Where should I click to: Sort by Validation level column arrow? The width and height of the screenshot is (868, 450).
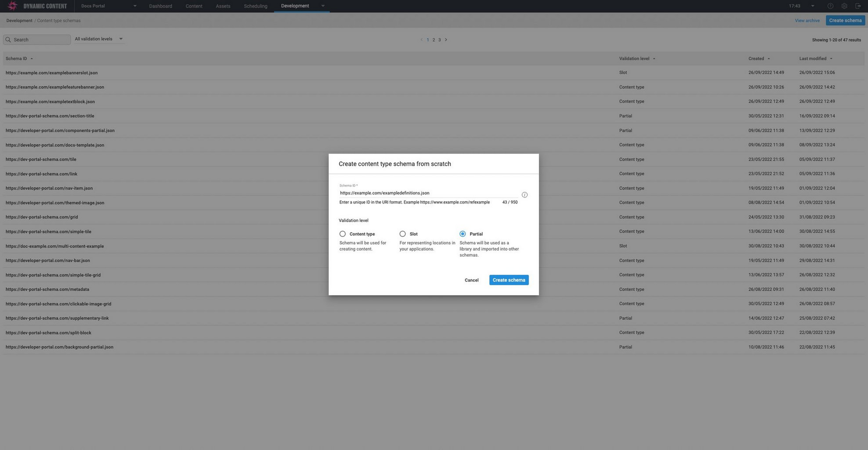(654, 59)
